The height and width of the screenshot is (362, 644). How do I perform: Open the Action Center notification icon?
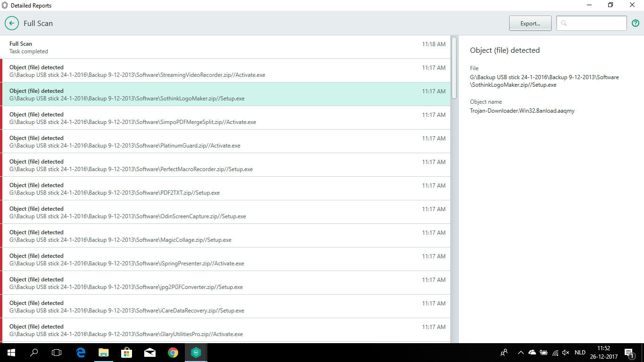629,352
